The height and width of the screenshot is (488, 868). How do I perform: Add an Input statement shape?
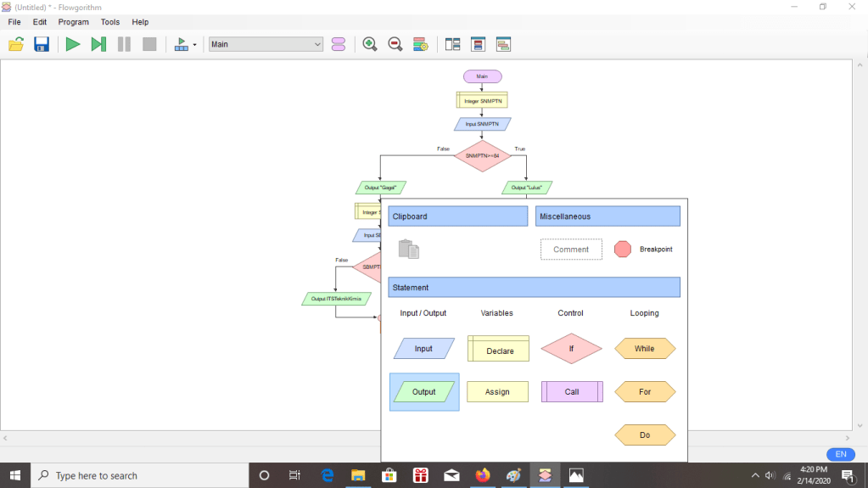click(x=423, y=349)
